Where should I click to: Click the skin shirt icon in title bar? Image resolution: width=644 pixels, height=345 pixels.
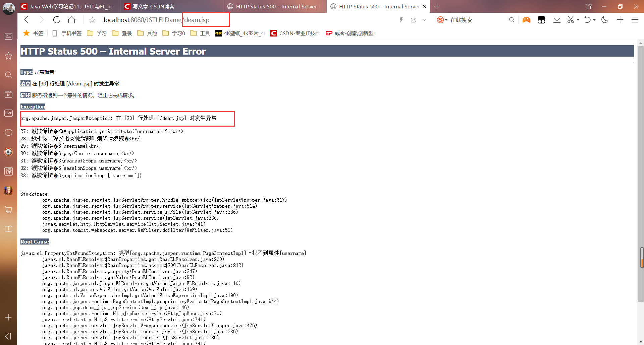pos(589,6)
